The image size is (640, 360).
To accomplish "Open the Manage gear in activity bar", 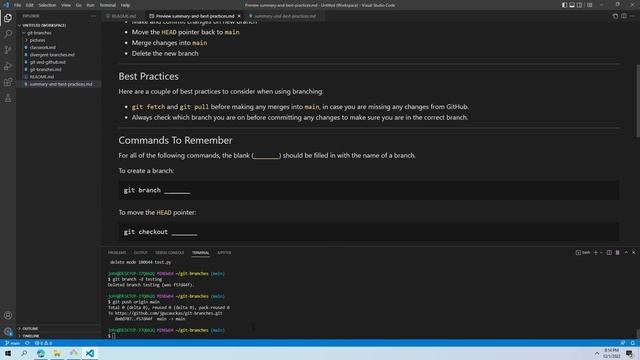I will (x=8, y=331).
